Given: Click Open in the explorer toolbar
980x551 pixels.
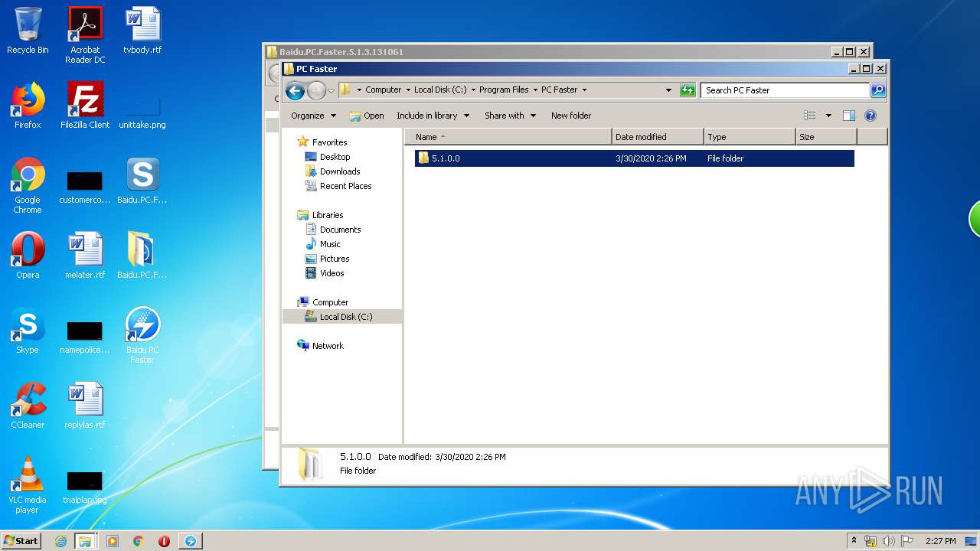Looking at the screenshot, I should pos(367,116).
